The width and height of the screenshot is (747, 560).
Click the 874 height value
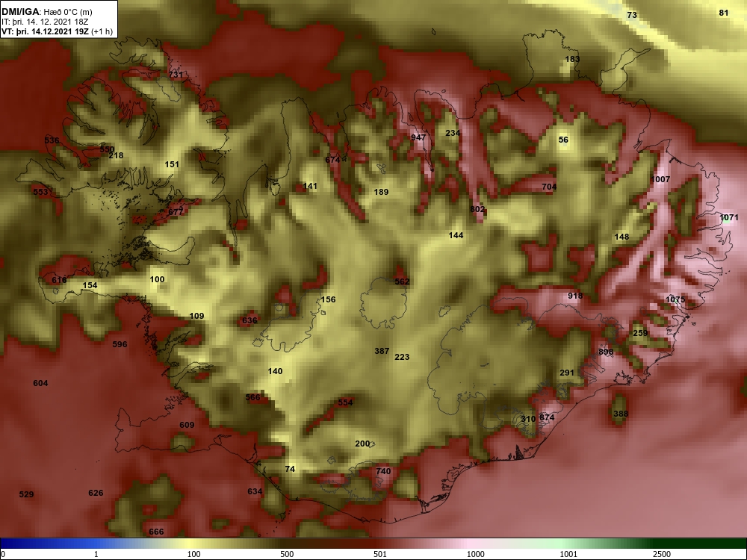[547, 417]
